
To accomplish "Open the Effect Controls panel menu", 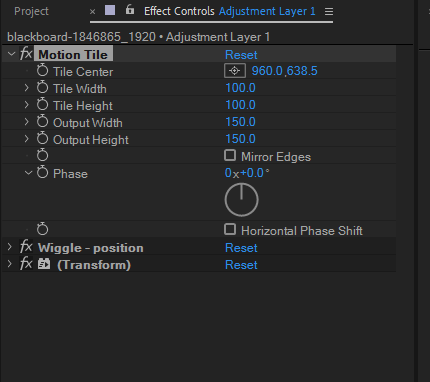I will click(x=329, y=12).
